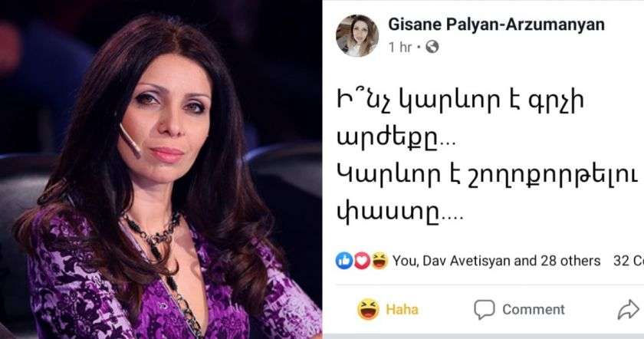Toggle the Haha reaction button

[x=388, y=309]
